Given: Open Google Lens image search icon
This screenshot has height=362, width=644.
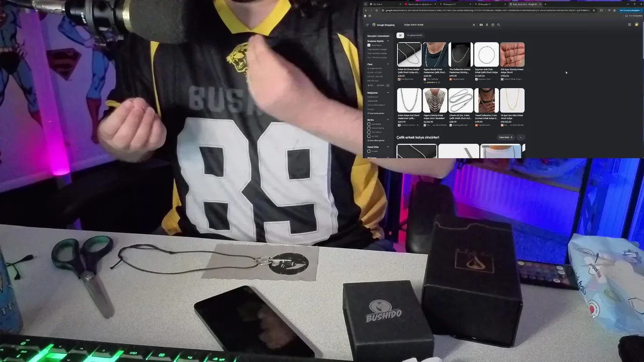Looking at the screenshot, I should click(x=493, y=25).
